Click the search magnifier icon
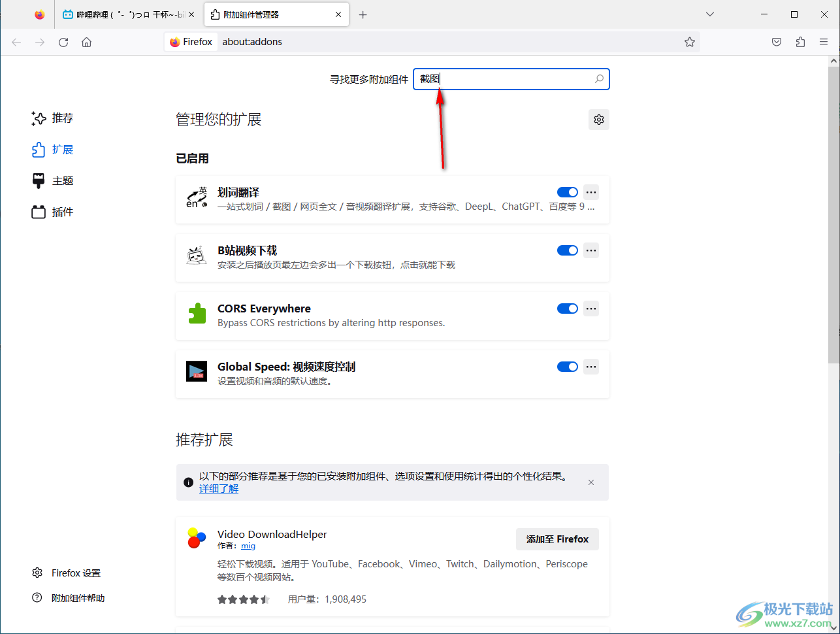The width and height of the screenshot is (840, 634). coord(599,79)
